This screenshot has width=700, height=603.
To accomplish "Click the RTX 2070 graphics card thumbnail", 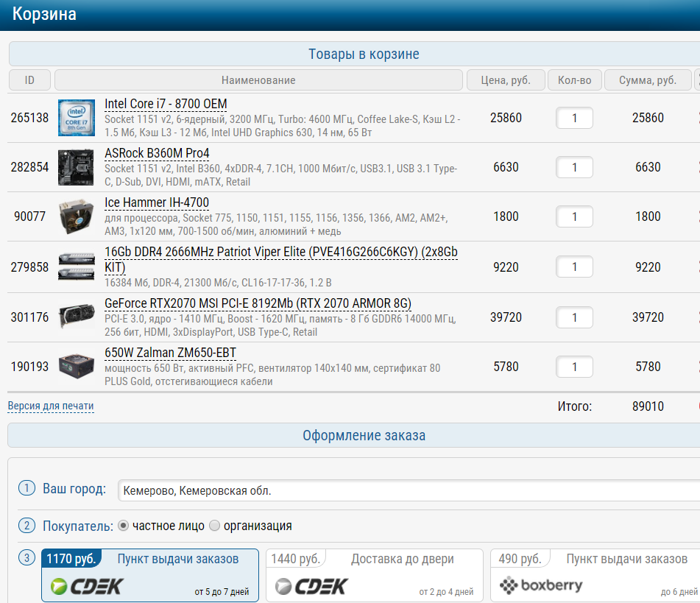I will click(77, 317).
